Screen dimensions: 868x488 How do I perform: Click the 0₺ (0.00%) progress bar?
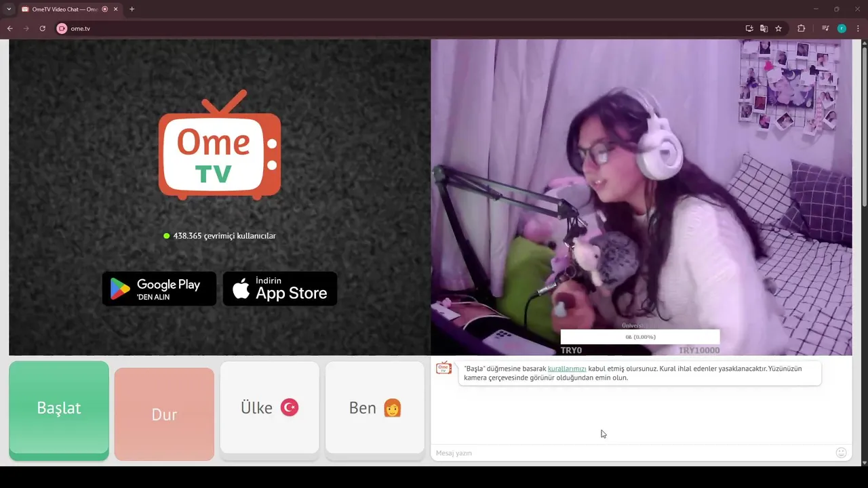(640, 337)
